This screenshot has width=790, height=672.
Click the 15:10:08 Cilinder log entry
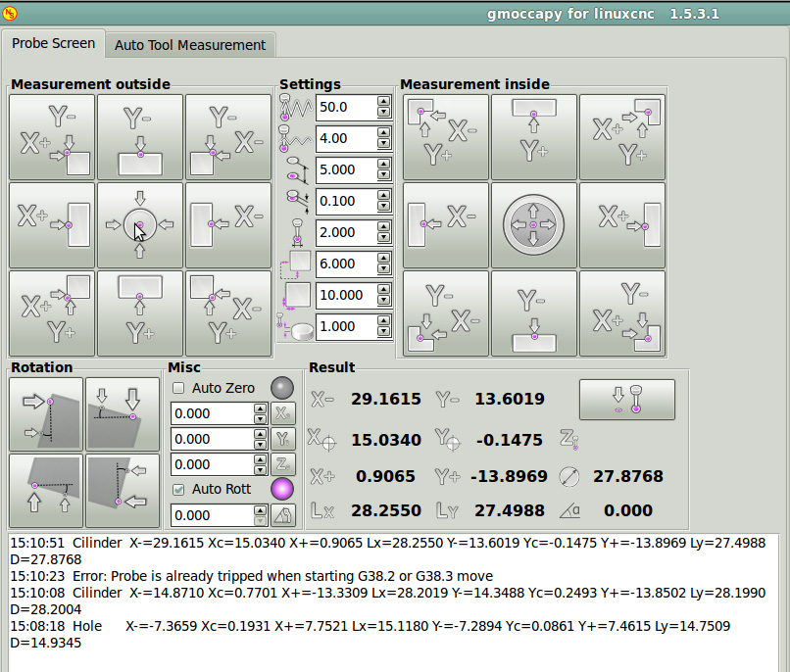click(388, 601)
